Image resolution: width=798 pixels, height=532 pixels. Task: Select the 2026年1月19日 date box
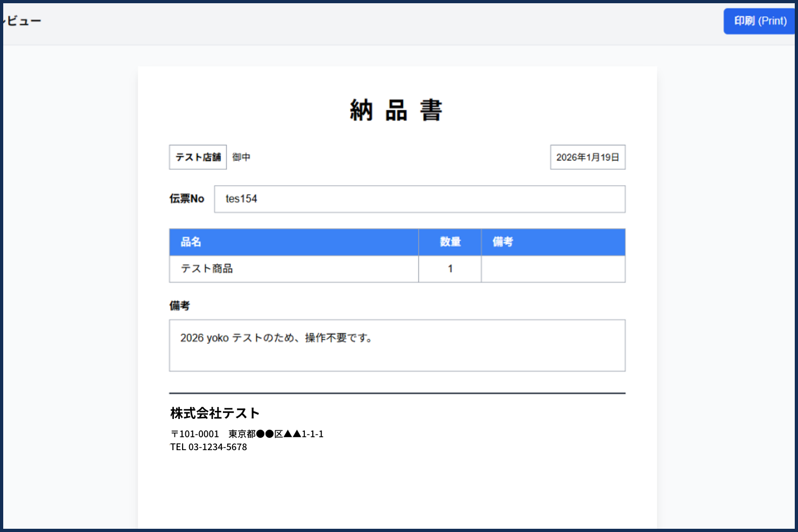tap(587, 157)
